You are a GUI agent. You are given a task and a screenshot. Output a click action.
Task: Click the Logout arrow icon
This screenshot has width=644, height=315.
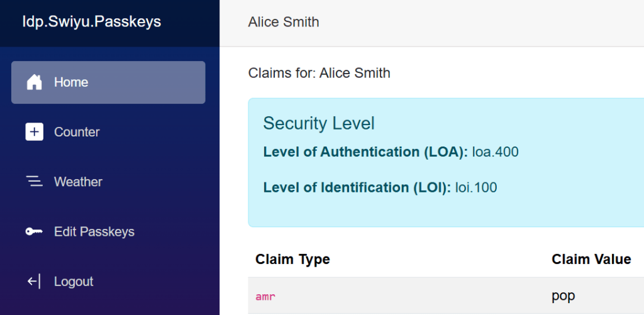click(34, 282)
